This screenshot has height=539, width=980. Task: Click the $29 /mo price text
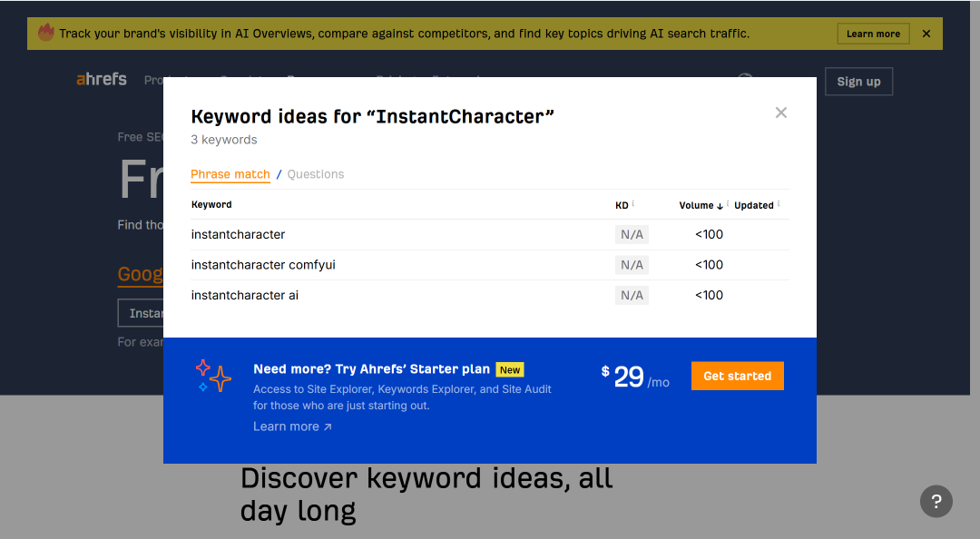(635, 377)
